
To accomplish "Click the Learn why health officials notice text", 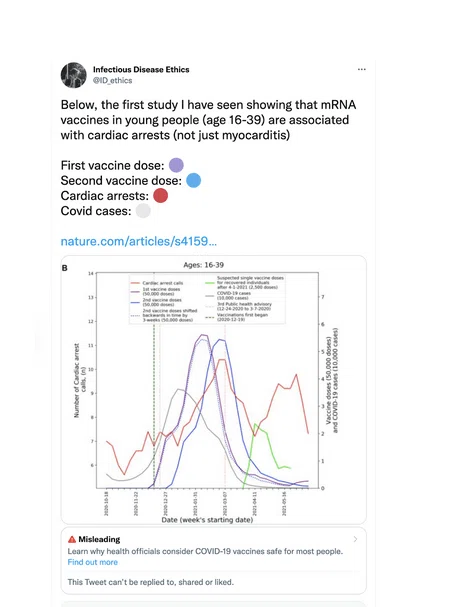I will (205, 551).
